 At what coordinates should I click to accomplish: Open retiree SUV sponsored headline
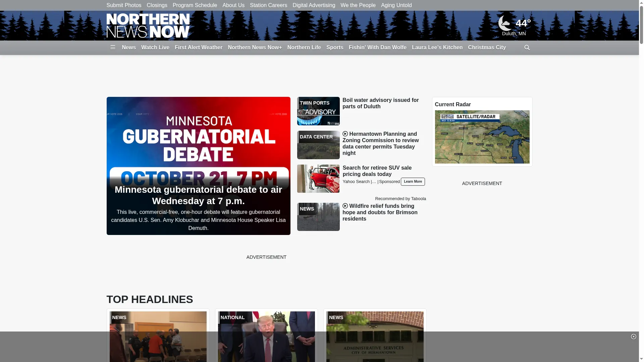point(377,171)
